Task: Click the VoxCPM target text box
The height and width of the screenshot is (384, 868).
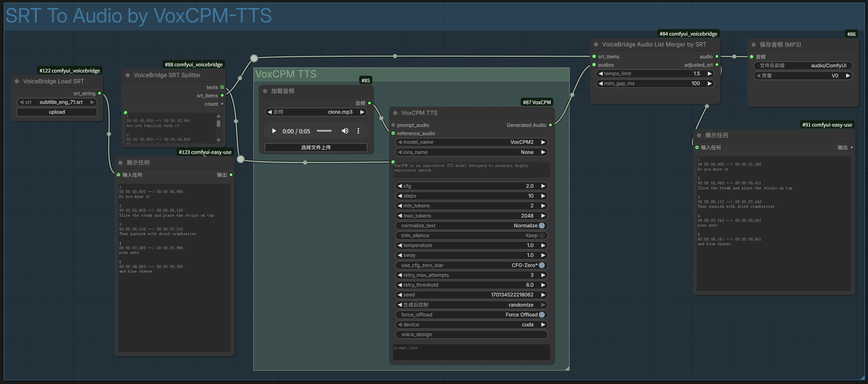Action: [x=471, y=170]
